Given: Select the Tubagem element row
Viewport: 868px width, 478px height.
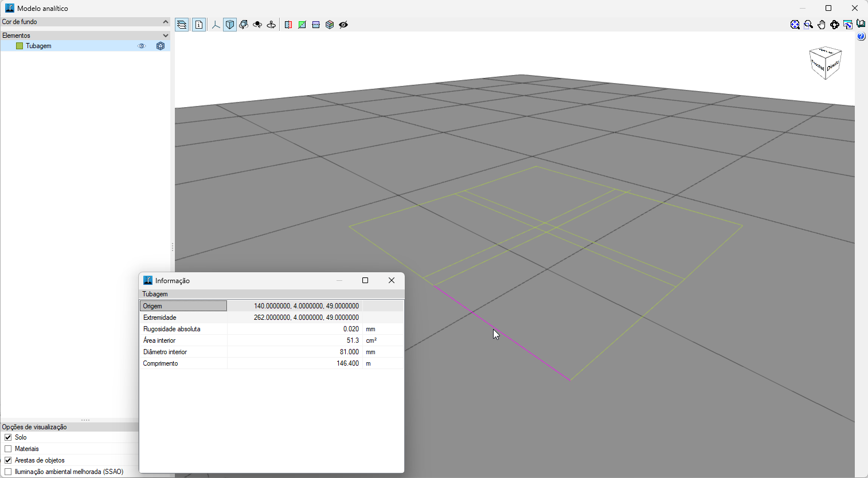Looking at the screenshot, I should (85, 46).
